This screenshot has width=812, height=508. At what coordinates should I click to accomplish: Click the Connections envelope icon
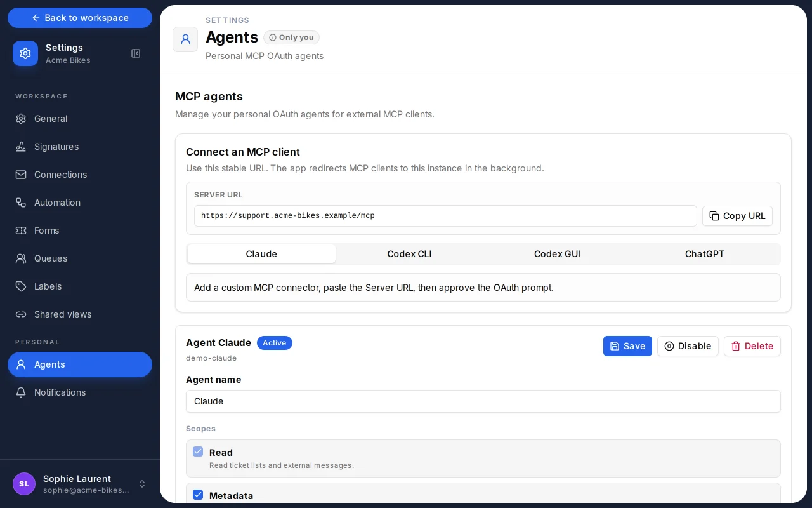(21, 175)
